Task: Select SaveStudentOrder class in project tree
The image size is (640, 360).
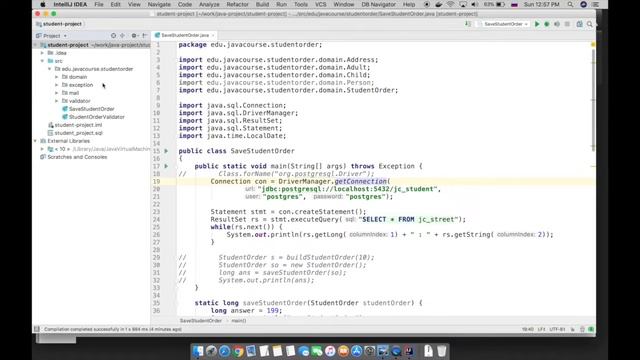Action: pyautogui.click(x=91, y=109)
